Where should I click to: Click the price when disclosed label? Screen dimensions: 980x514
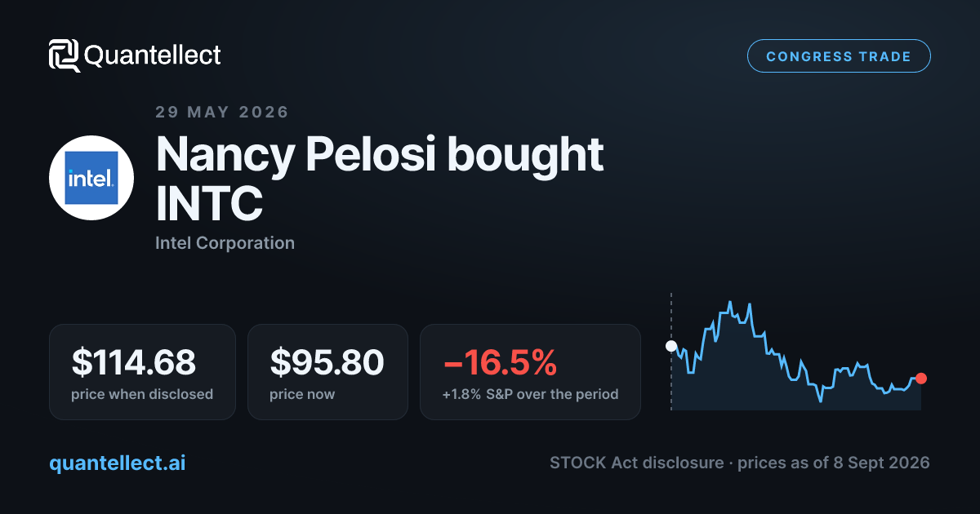[142, 394]
